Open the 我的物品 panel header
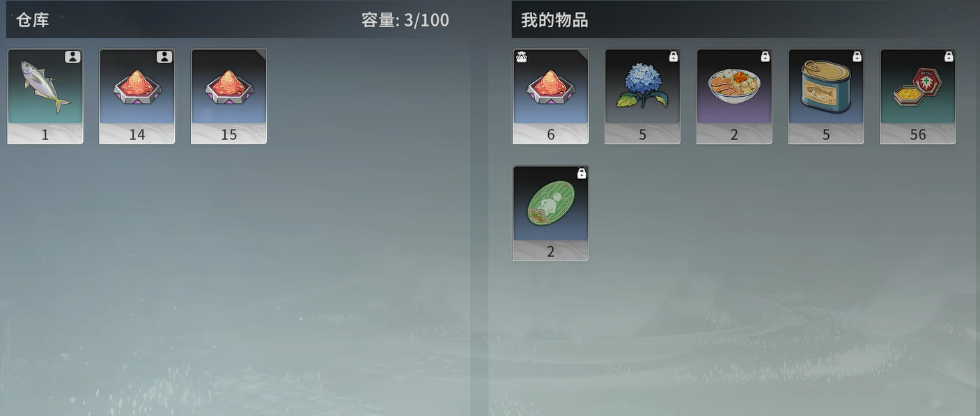The image size is (980, 416). (554, 20)
